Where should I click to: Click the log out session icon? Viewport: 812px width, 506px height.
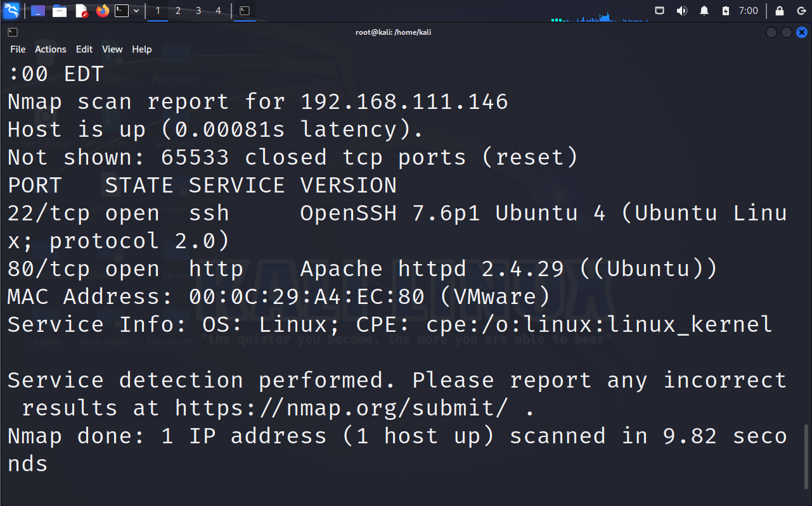801,11
